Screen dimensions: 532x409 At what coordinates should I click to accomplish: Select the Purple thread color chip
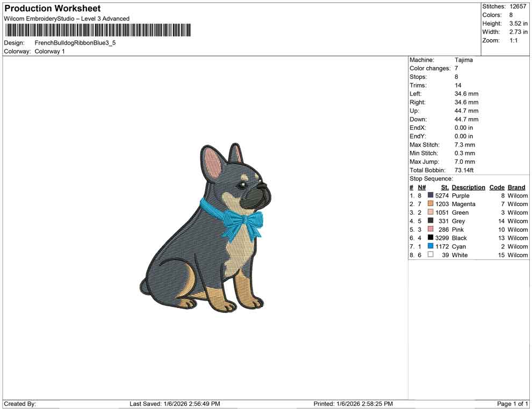tap(429, 195)
